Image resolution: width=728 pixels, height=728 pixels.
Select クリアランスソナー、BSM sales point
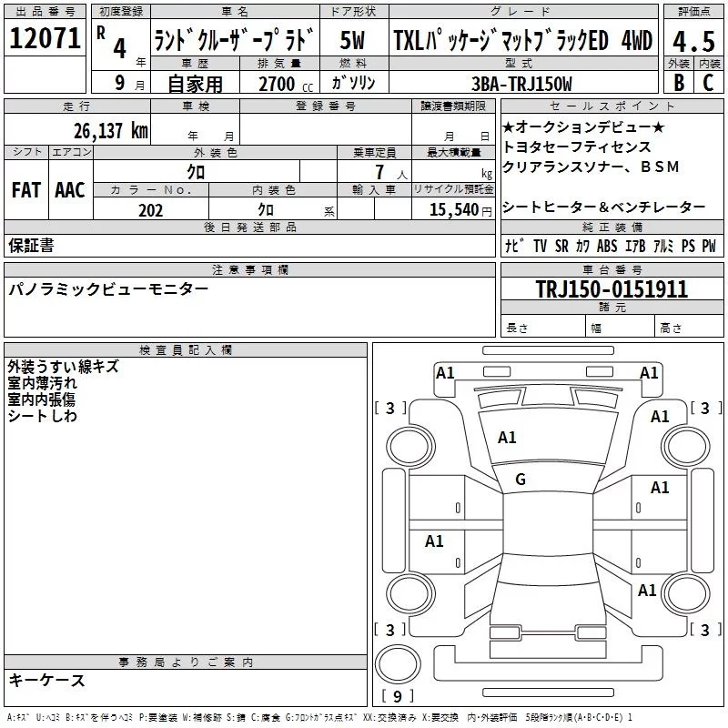591,167
